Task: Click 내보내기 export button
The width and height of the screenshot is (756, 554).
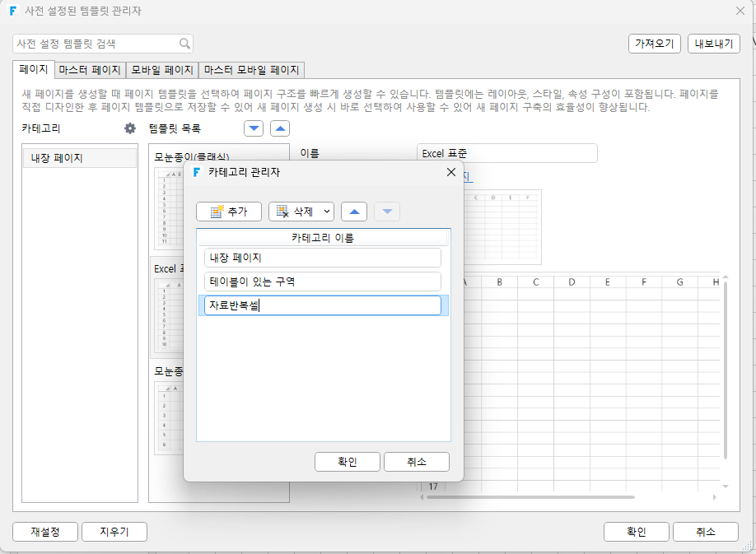Action: [713, 44]
